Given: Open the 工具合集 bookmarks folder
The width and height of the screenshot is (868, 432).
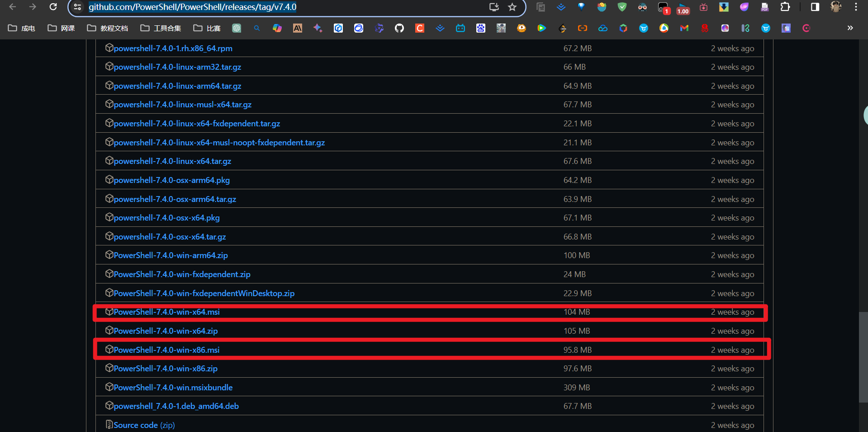Looking at the screenshot, I should click(161, 28).
